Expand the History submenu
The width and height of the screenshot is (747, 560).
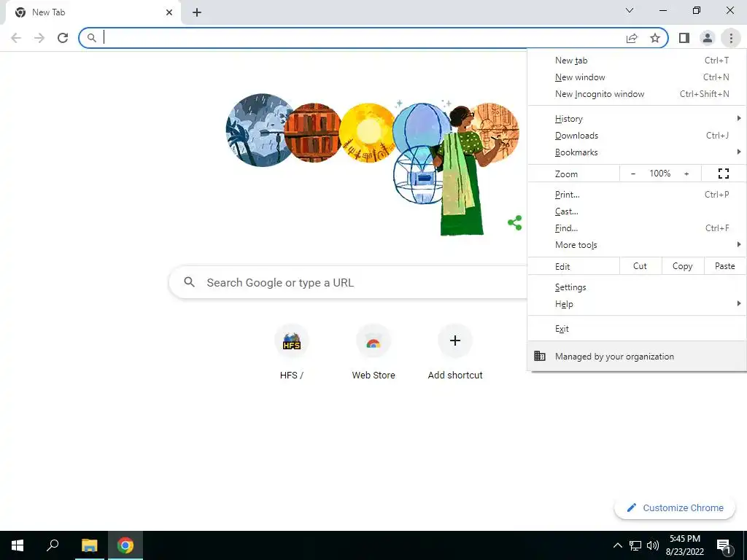636,119
